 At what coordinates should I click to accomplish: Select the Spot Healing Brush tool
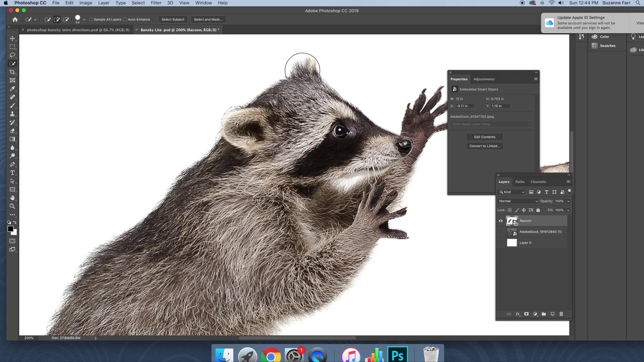13,97
